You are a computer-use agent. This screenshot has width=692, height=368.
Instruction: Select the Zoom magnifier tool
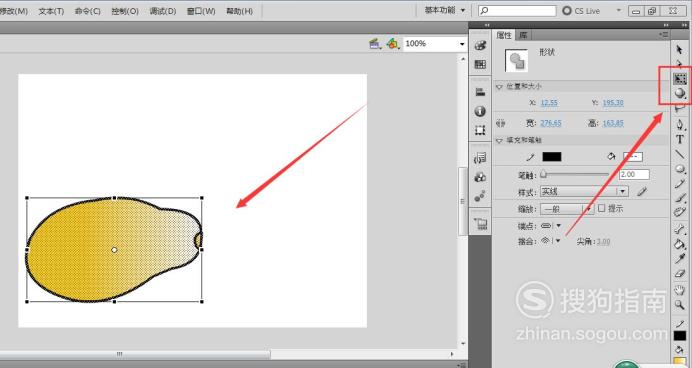click(x=680, y=304)
